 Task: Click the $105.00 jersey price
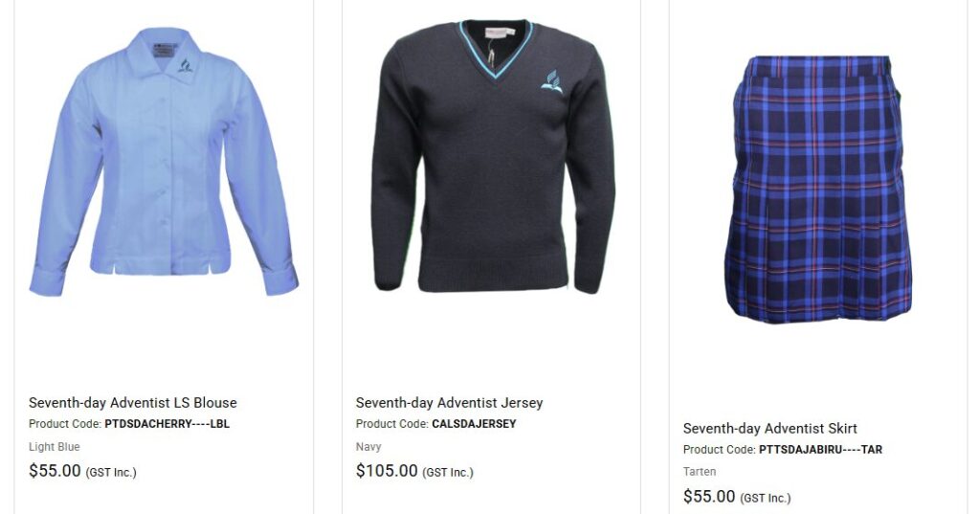387,471
